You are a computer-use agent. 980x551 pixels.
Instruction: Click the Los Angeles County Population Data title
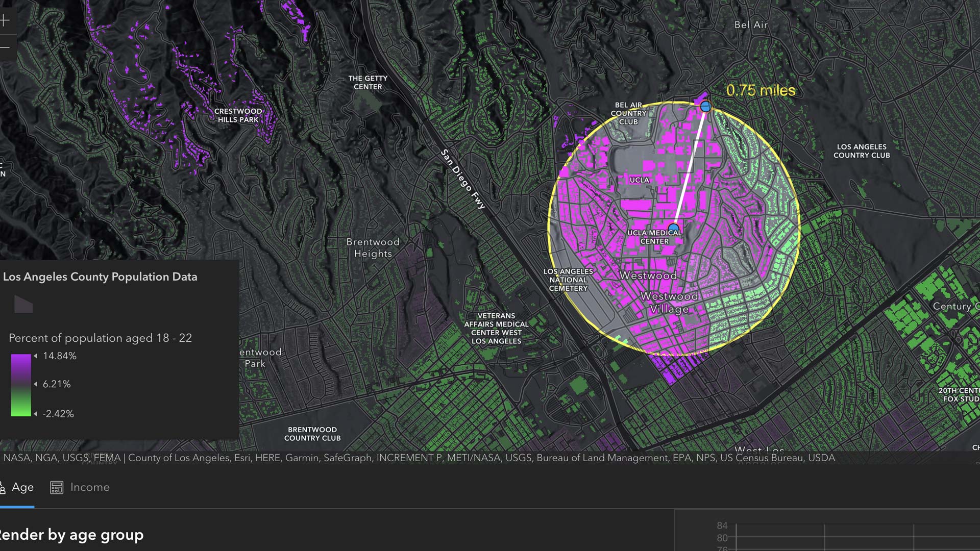(x=100, y=277)
